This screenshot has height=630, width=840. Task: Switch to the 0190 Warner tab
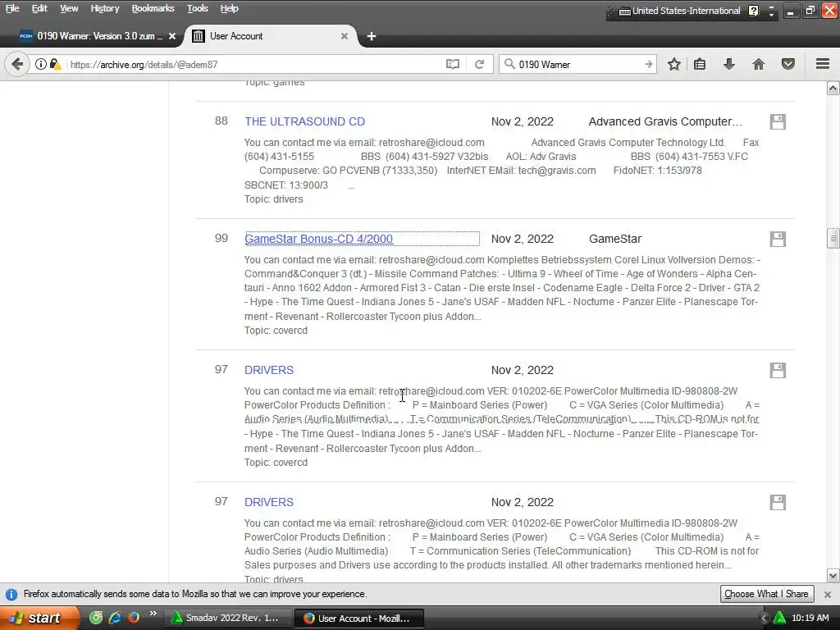click(97, 36)
